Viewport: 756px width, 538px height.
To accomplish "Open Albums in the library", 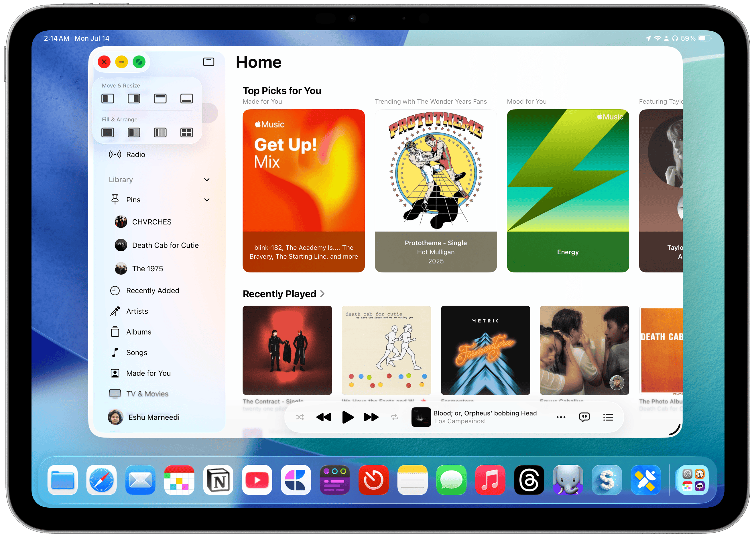I will tap(159, 332).
